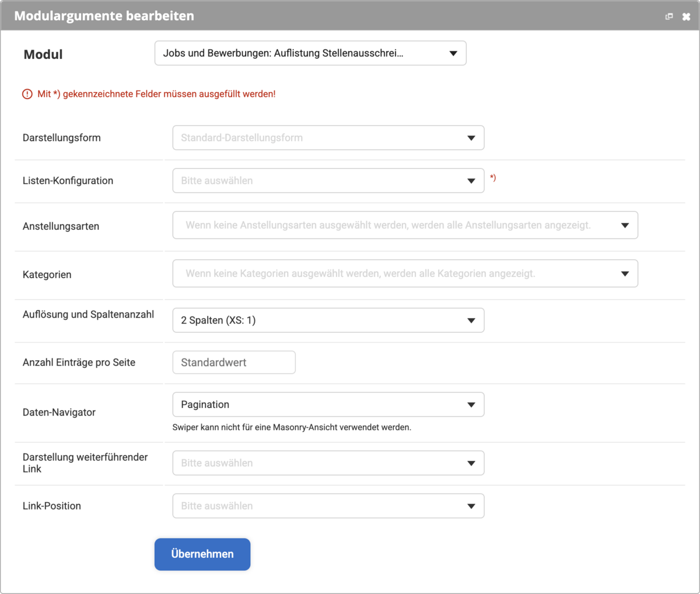
Task: Open the Listen-Konfiguration dropdown
Action: tap(328, 181)
